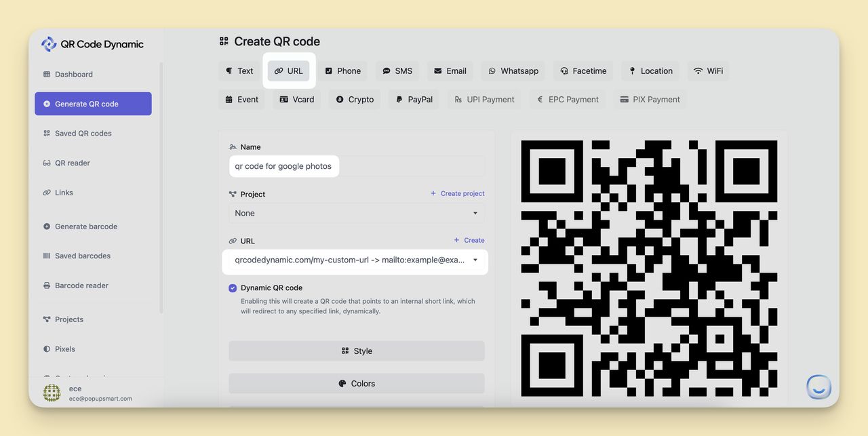Click the Name input field

[357, 166]
